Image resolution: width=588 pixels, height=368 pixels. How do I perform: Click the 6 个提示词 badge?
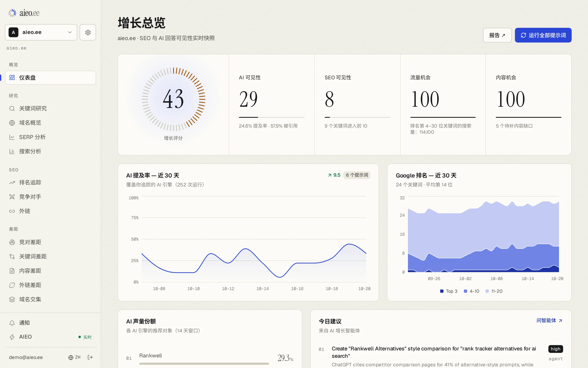357,175
